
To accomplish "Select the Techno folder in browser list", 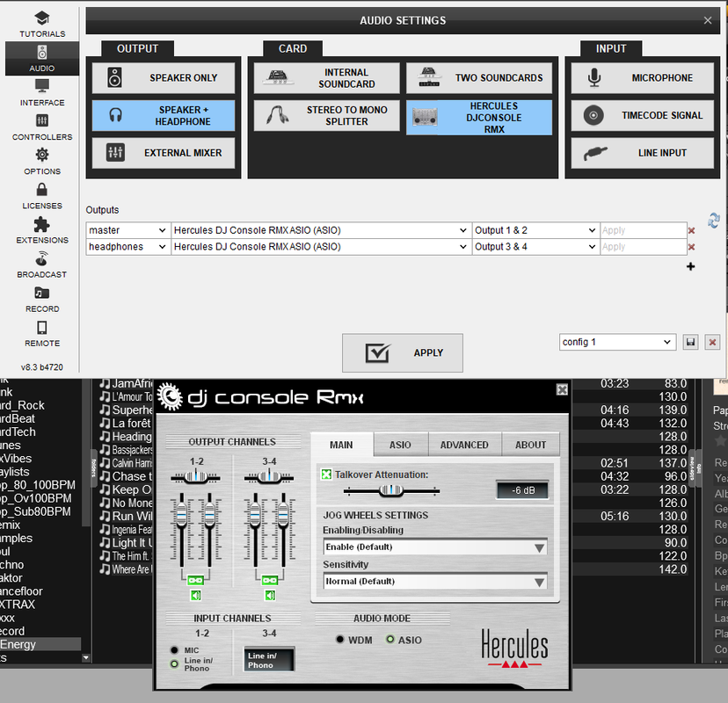I will 12,565.
